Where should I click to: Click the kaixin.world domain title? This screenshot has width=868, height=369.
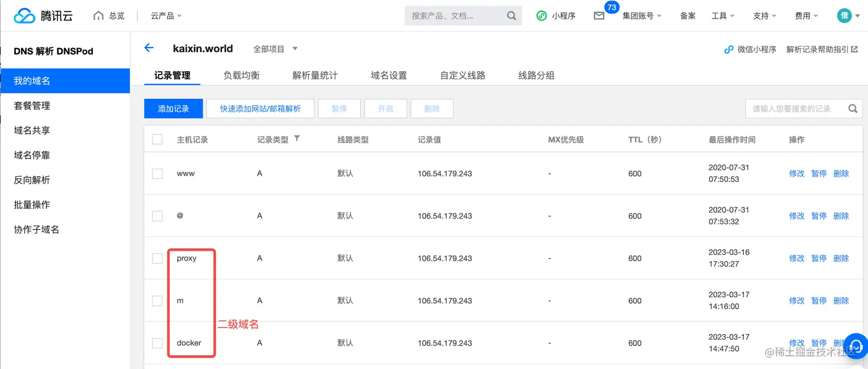[x=203, y=49]
